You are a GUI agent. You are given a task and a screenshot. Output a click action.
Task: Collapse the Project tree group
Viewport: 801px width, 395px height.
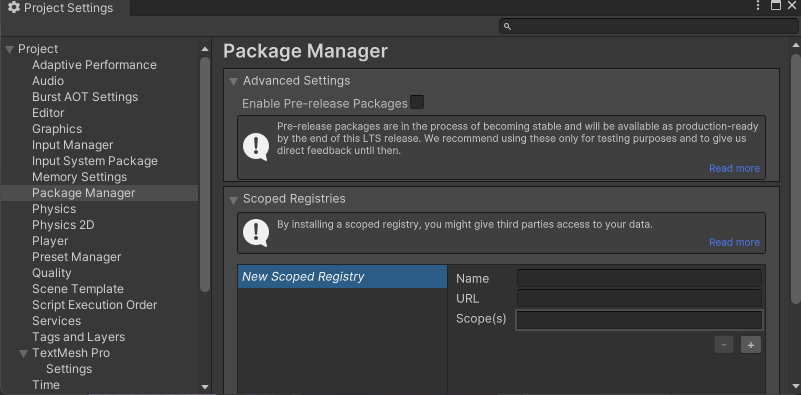tap(9, 50)
